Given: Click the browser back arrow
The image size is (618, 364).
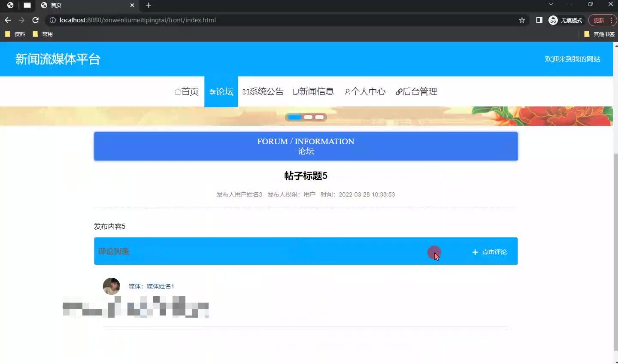Looking at the screenshot, I should [x=7, y=20].
